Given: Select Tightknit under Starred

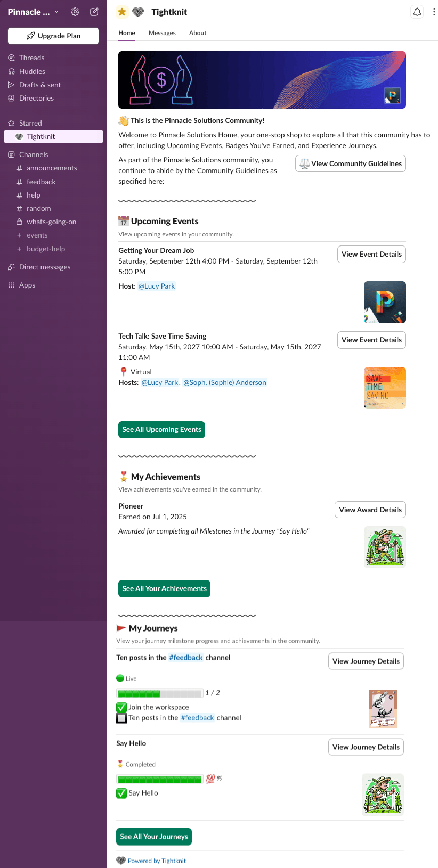Looking at the screenshot, I should pos(53,136).
